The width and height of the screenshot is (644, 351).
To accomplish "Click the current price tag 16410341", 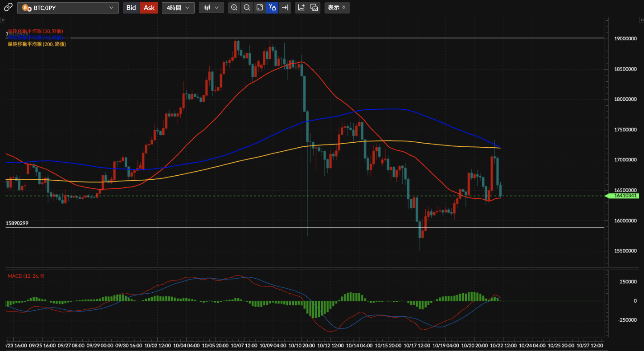I will coord(625,196).
